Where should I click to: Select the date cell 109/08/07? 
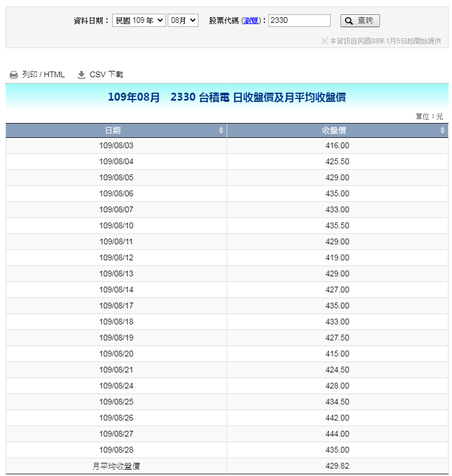[x=116, y=210]
